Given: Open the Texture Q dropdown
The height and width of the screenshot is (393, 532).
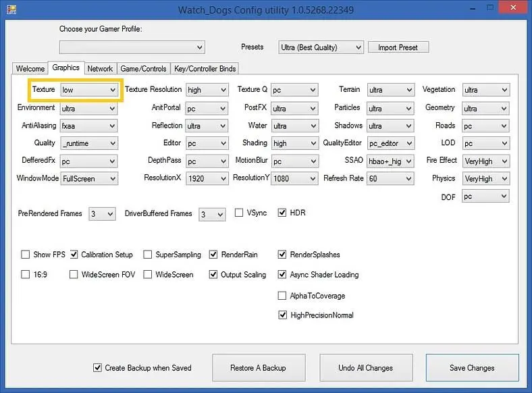Looking at the screenshot, I should [294, 90].
